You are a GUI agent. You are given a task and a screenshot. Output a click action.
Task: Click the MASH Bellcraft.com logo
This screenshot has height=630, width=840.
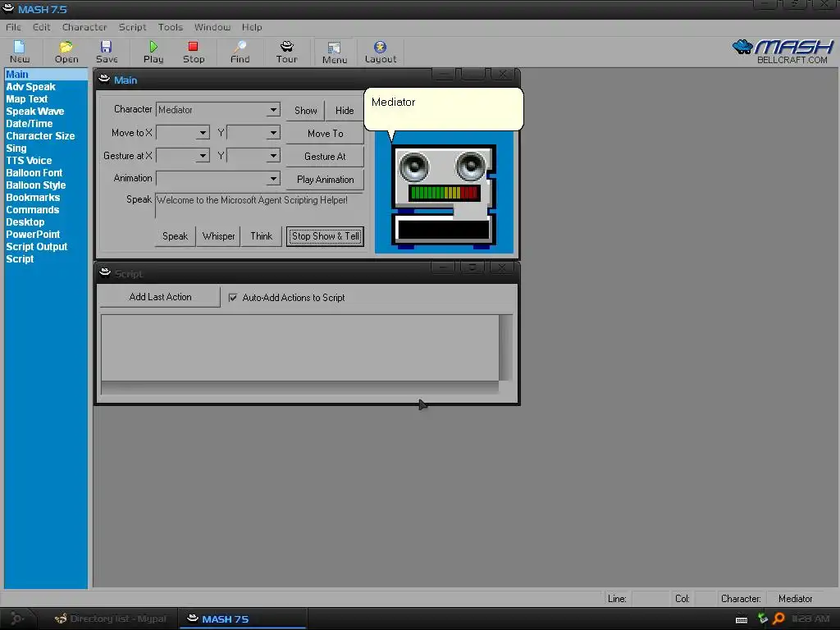click(x=783, y=52)
